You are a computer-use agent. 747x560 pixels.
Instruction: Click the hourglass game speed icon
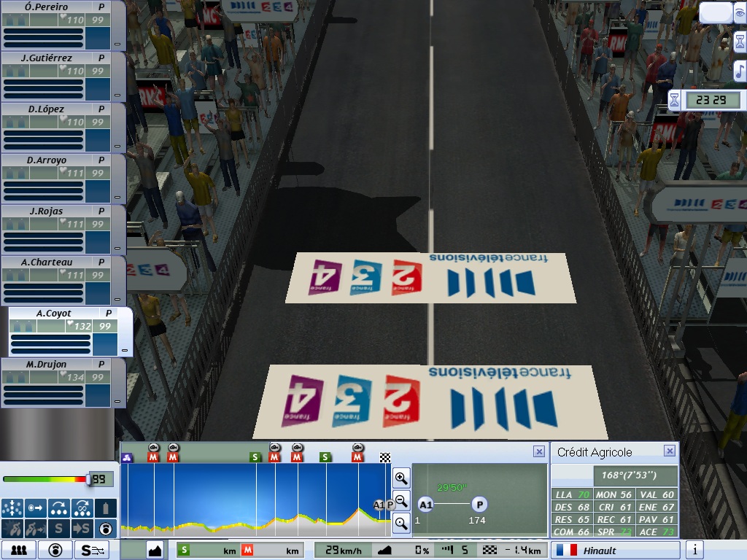click(x=739, y=42)
